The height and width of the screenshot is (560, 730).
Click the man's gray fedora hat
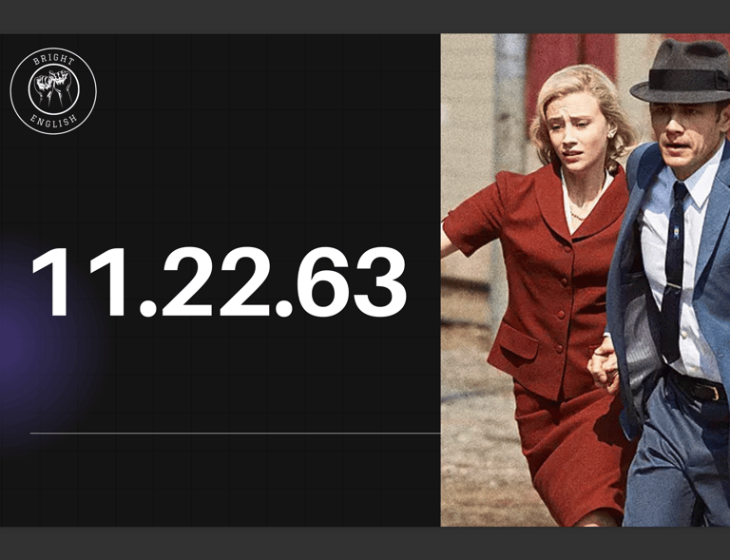pyautogui.click(x=682, y=70)
